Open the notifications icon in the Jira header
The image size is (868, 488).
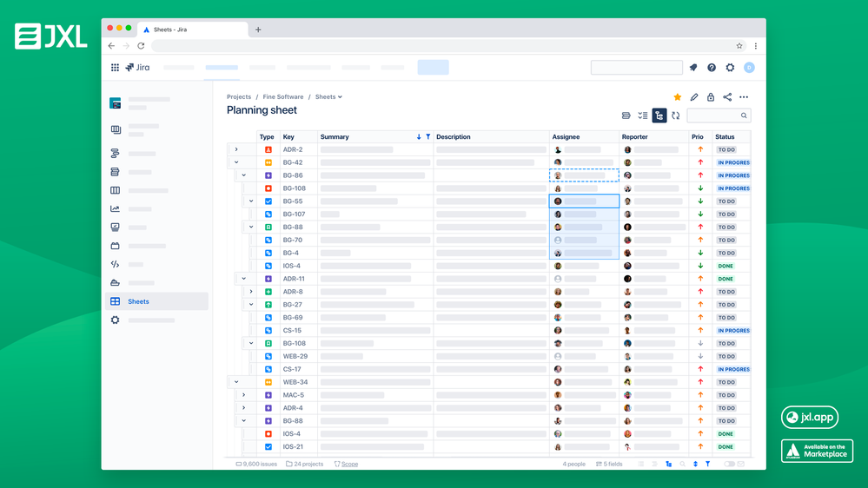(x=693, y=68)
